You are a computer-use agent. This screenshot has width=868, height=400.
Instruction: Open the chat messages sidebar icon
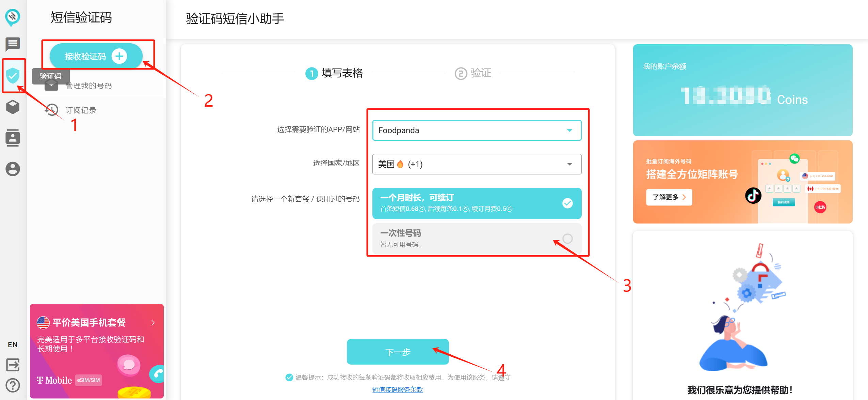point(13,44)
